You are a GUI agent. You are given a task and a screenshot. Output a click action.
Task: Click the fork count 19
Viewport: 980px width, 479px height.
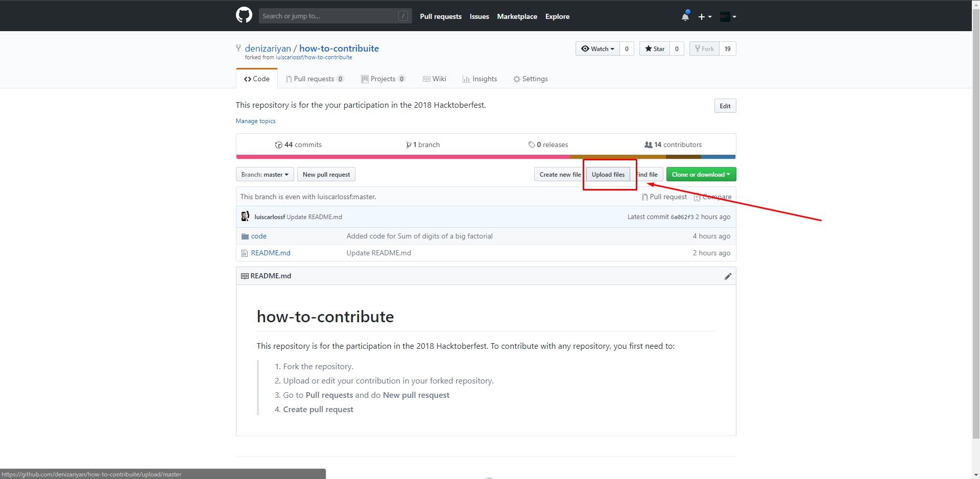(x=728, y=49)
